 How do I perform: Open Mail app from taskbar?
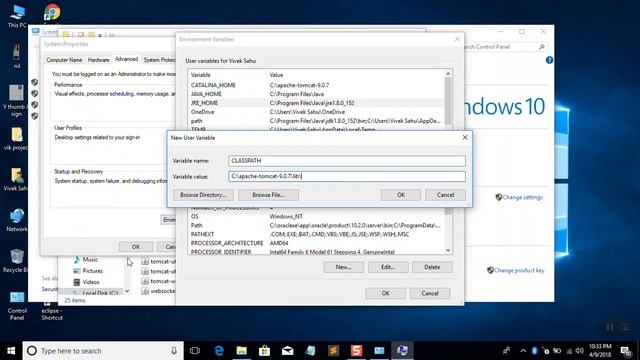pos(287,351)
